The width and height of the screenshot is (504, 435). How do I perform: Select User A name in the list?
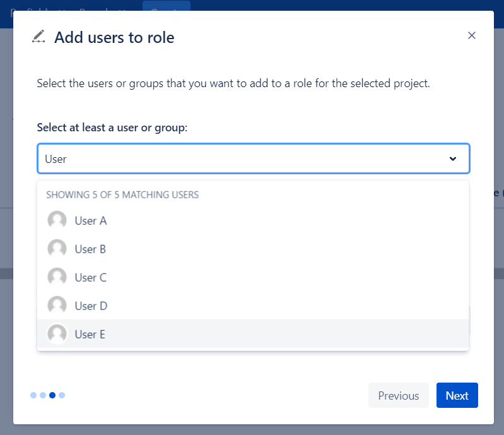coord(91,221)
